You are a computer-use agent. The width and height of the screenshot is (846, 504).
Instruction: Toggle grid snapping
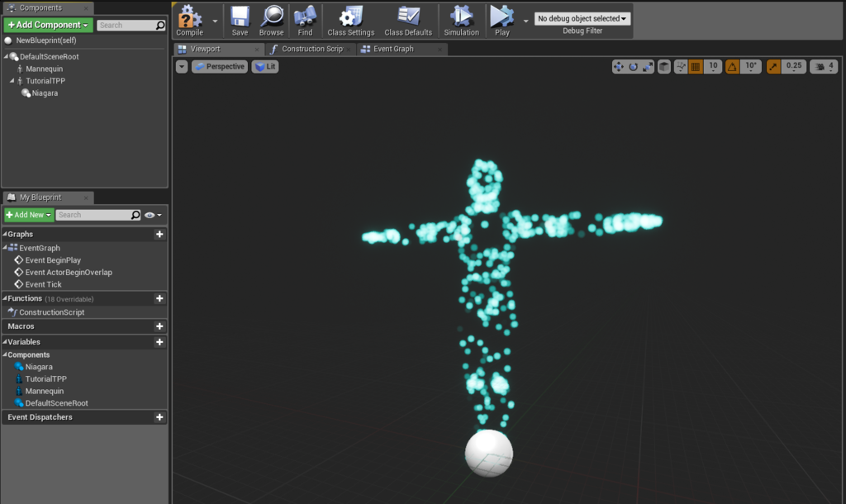pyautogui.click(x=696, y=66)
